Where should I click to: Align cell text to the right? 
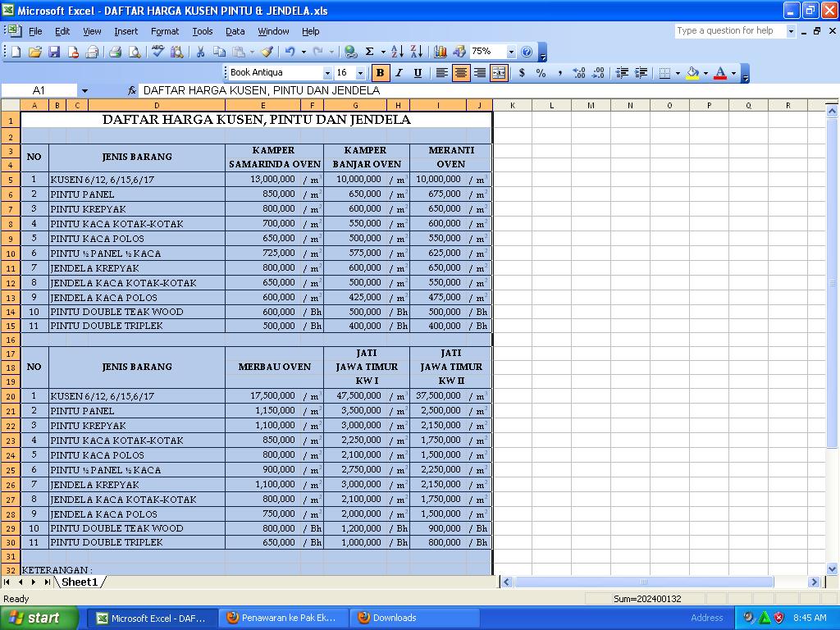480,73
